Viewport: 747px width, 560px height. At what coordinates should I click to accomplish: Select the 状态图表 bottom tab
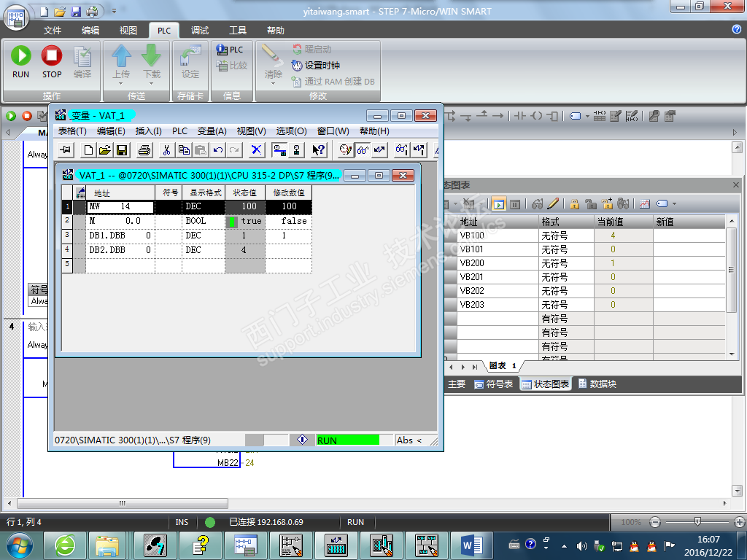(x=546, y=384)
